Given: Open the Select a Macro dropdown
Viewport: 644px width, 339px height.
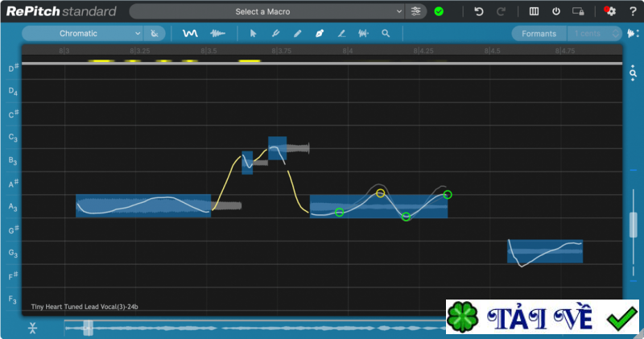Looking at the screenshot, I should [x=267, y=11].
